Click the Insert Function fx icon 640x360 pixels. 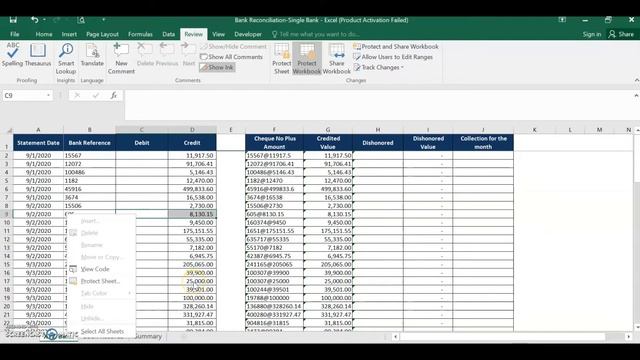pos(113,96)
